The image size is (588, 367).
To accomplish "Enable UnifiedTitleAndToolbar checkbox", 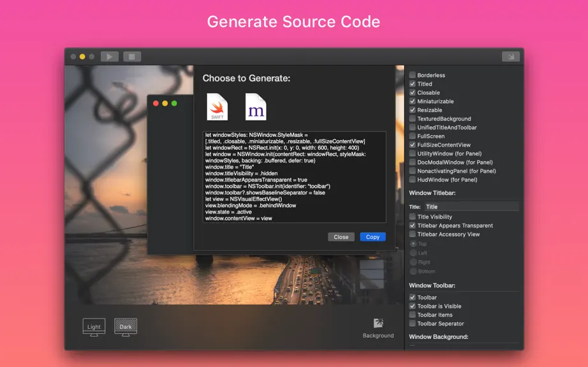I will pos(413,127).
